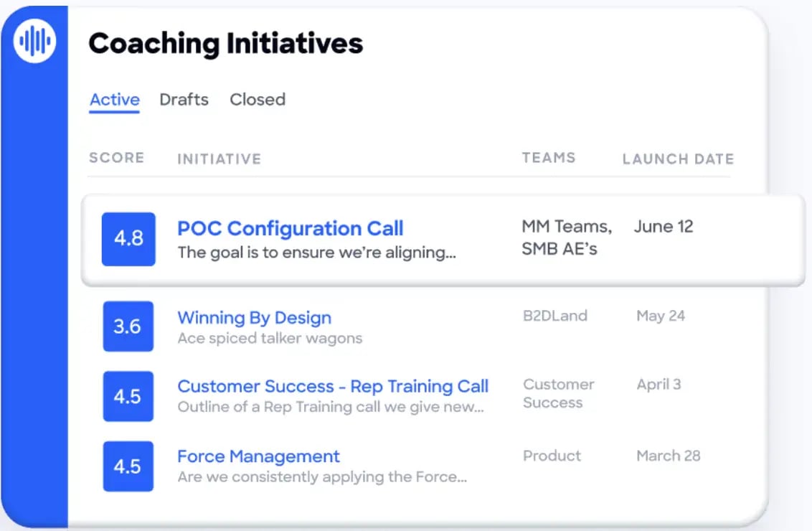Switch to the Active tab
Viewport: 812px width, 531px height.
114,100
